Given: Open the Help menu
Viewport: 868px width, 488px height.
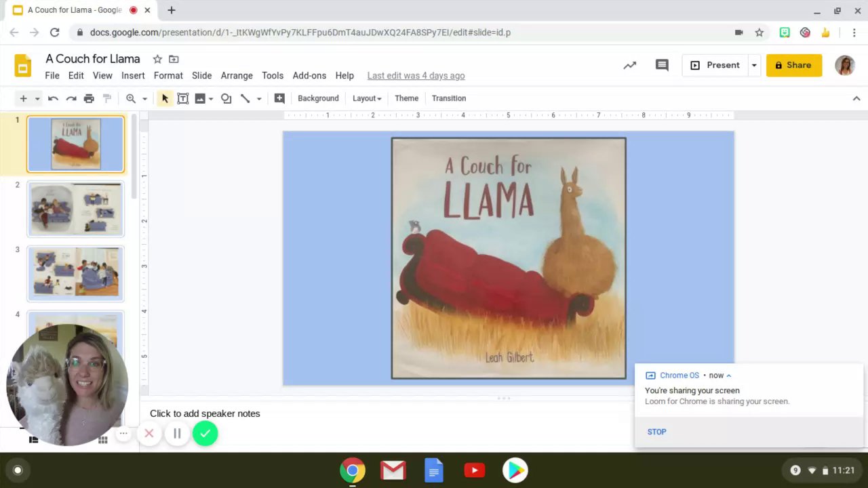Looking at the screenshot, I should pos(344,76).
